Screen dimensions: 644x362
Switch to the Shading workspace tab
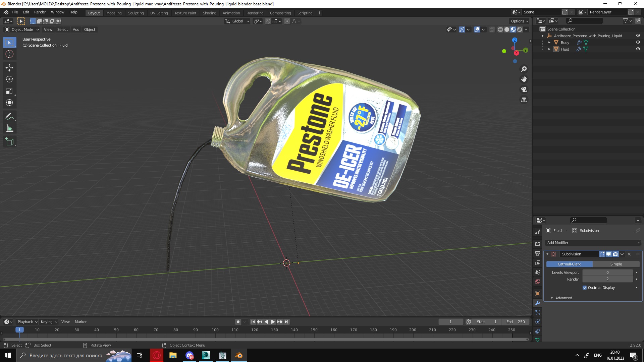(209, 13)
